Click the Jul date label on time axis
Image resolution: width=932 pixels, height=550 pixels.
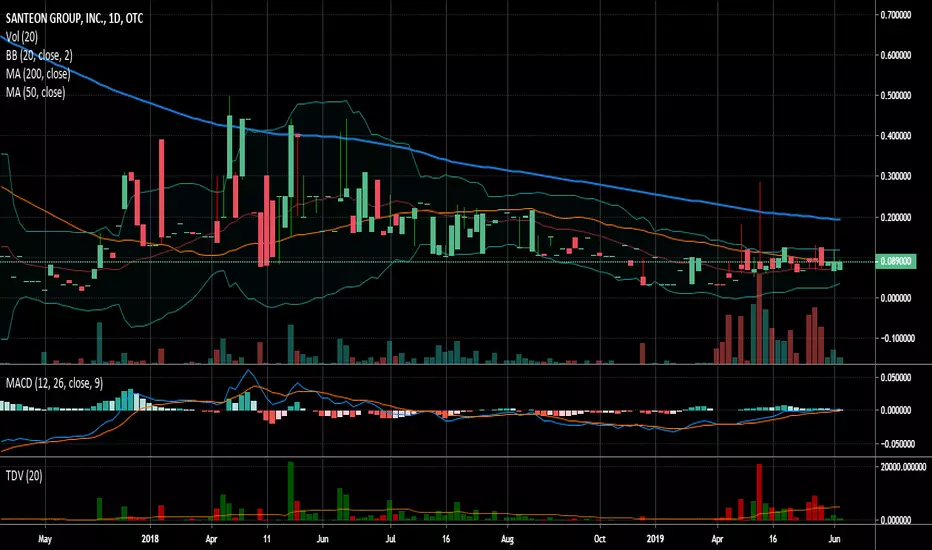[391, 539]
